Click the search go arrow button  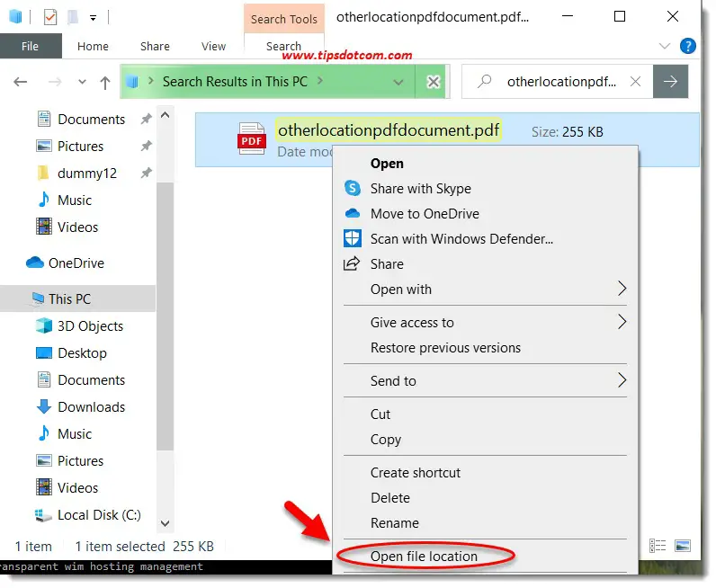670,82
